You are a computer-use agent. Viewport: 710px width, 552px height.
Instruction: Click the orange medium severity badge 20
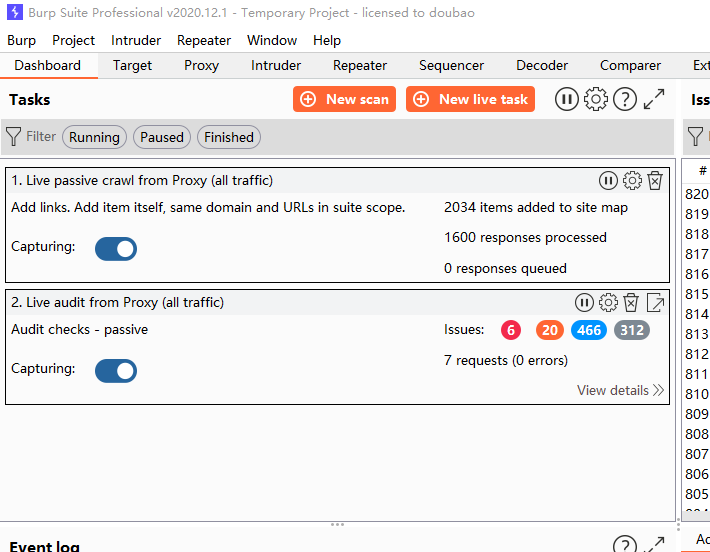550,330
